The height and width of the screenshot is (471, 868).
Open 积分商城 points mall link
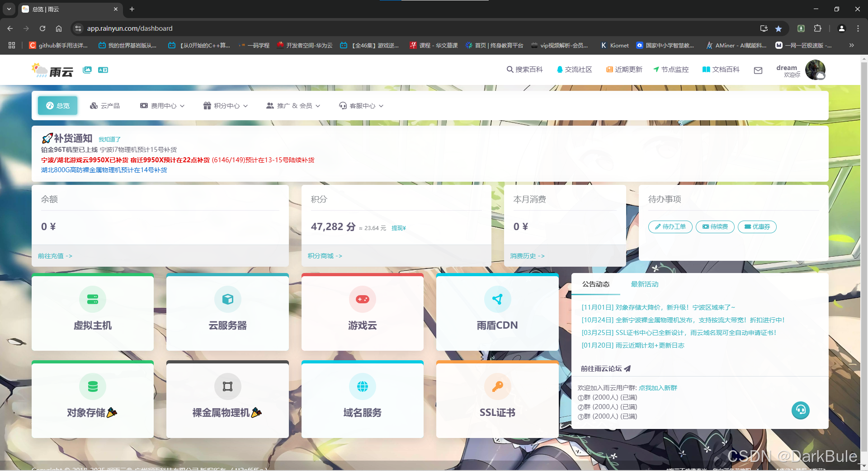click(x=325, y=256)
